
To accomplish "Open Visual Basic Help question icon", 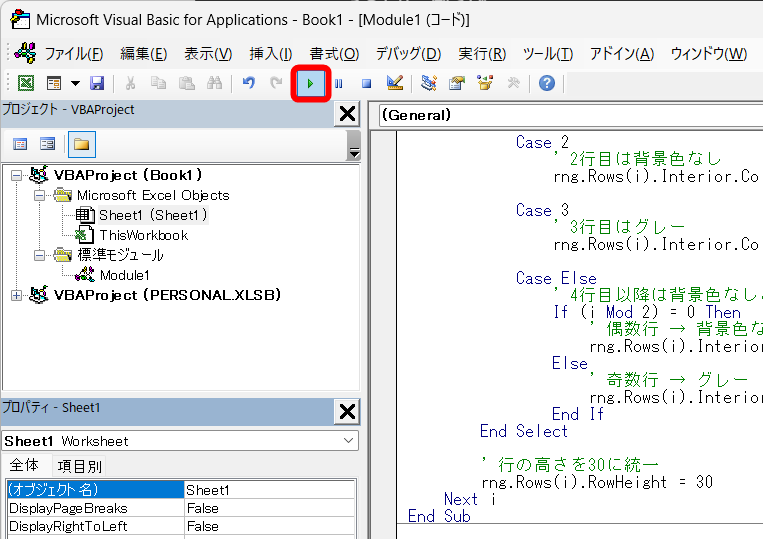I will pos(547,83).
